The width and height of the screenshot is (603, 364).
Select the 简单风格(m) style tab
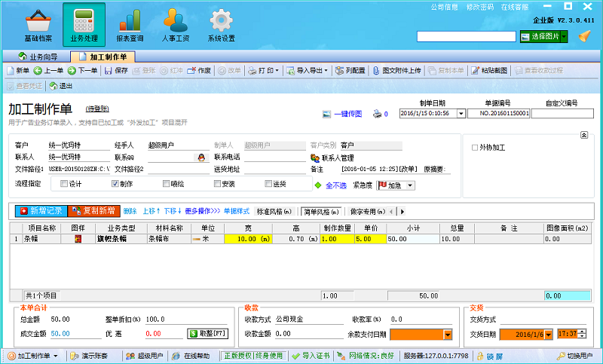pyautogui.click(x=319, y=212)
